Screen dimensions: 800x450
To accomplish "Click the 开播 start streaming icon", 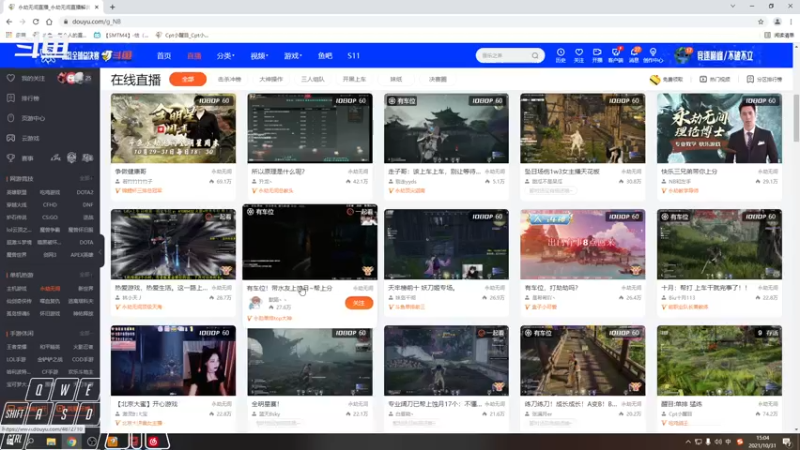I will click(597, 53).
